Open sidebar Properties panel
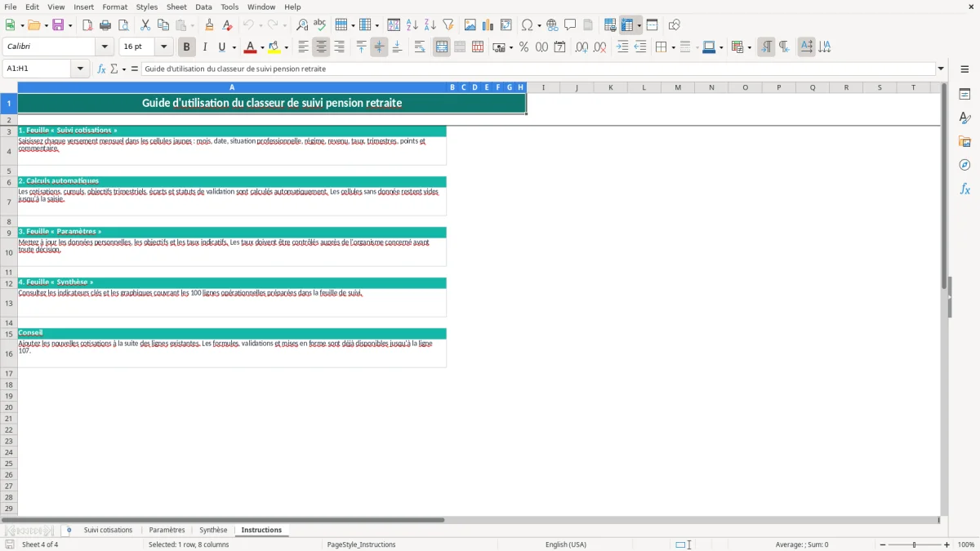The height and width of the screenshot is (551, 980). (x=964, y=95)
